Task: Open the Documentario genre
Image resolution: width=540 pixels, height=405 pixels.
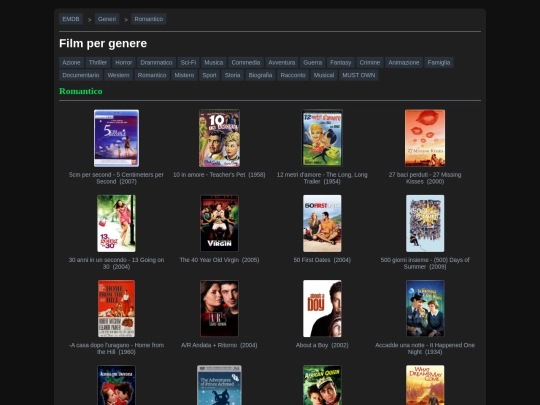Action: click(81, 75)
